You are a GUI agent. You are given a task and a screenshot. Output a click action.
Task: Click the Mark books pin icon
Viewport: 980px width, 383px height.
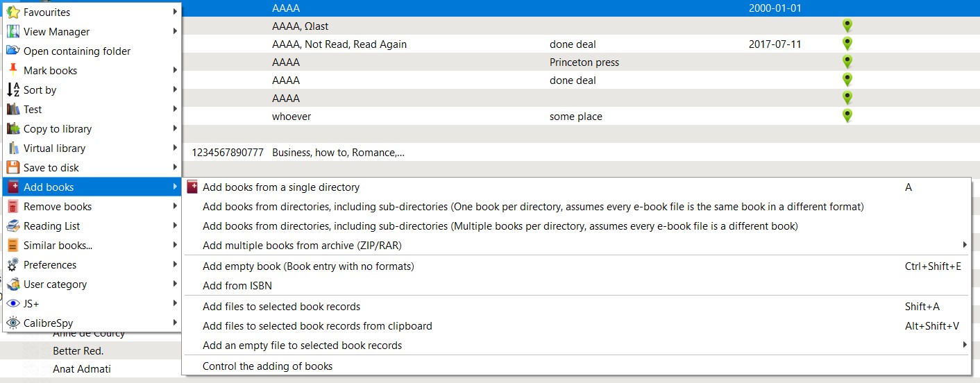[12, 70]
